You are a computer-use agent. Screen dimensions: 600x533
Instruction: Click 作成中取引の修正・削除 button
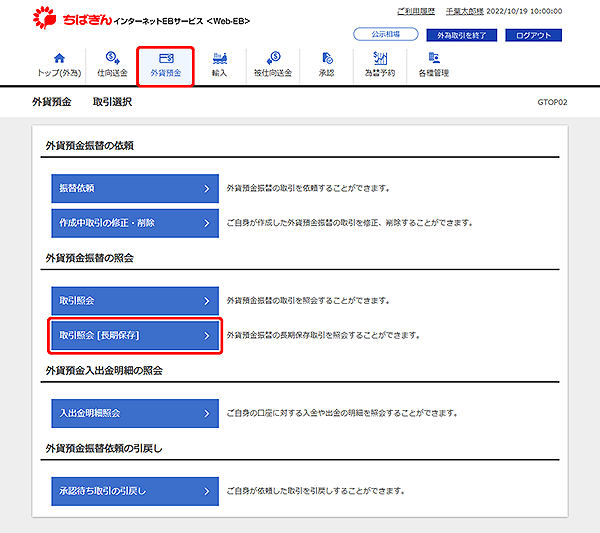click(x=135, y=223)
